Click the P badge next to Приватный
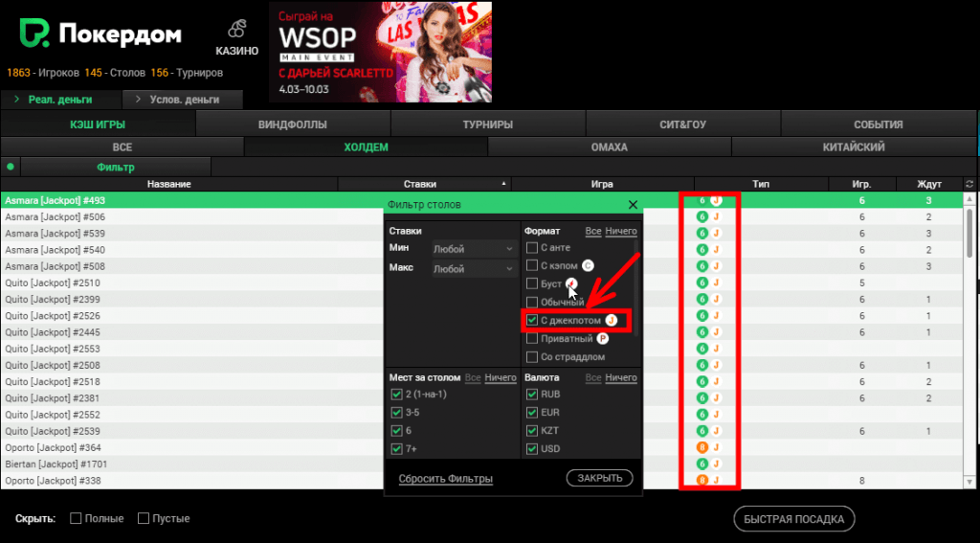 [x=603, y=338]
